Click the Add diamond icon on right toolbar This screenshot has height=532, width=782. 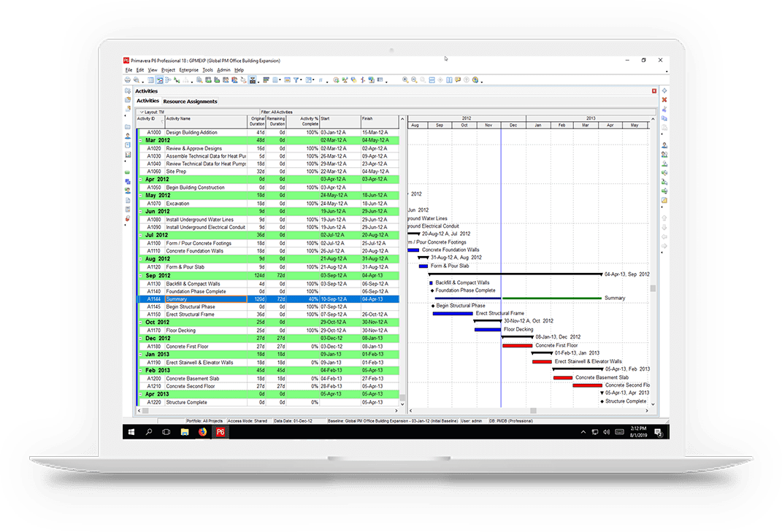[x=664, y=90]
